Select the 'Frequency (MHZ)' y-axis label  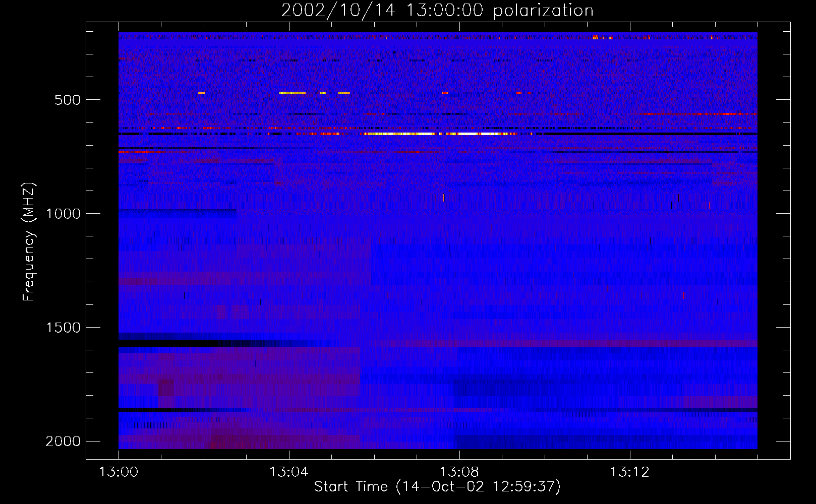click(x=29, y=242)
